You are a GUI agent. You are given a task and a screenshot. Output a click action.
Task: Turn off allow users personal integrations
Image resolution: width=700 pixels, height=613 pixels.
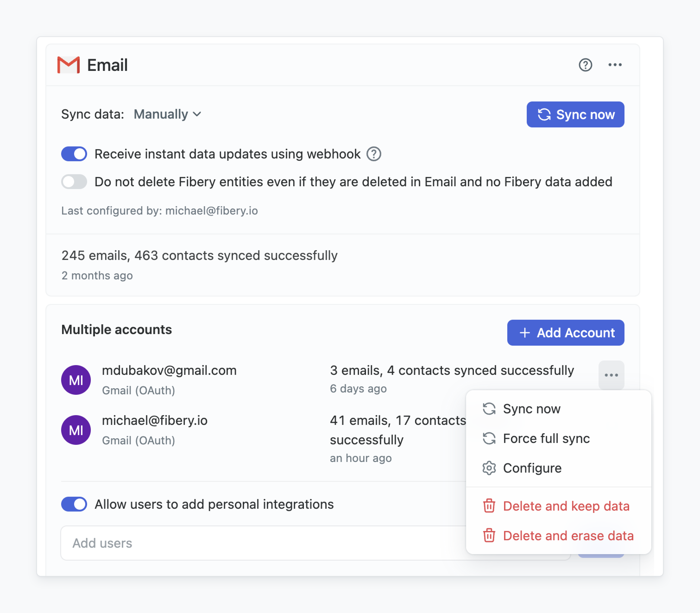click(74, 504)
